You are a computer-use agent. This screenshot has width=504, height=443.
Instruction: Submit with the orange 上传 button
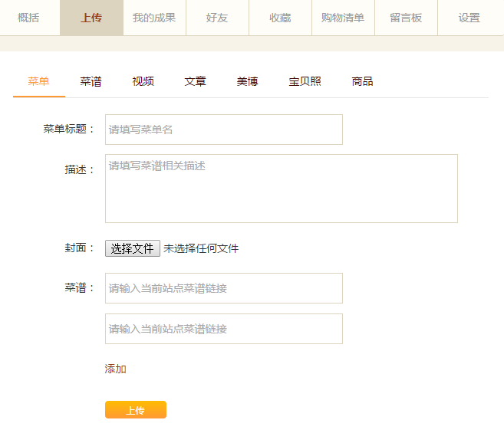click(x=136, y=409)
